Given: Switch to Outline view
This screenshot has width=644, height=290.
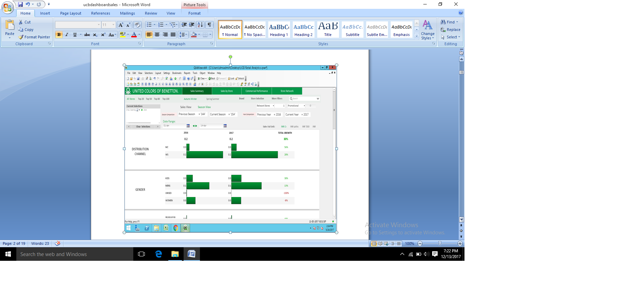Looking at the screenshot, I should point(392,243).
